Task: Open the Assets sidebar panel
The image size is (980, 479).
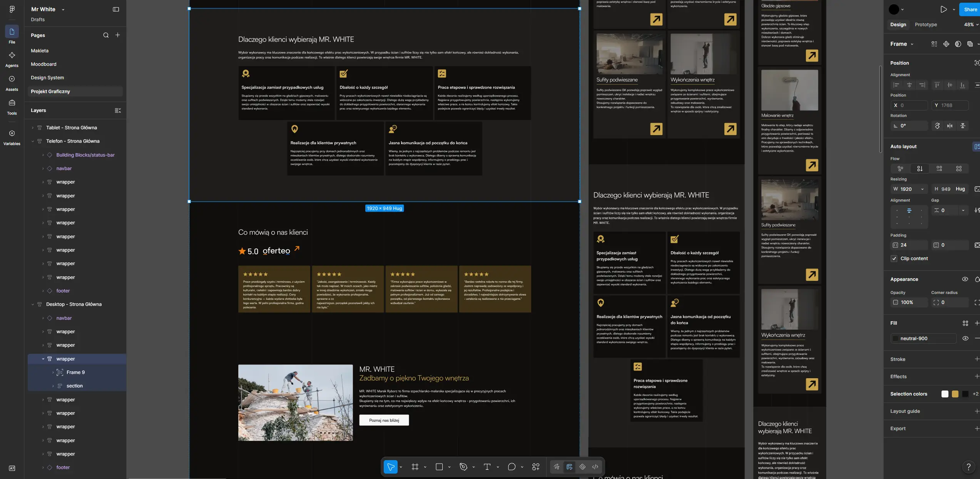Action: 12,83
